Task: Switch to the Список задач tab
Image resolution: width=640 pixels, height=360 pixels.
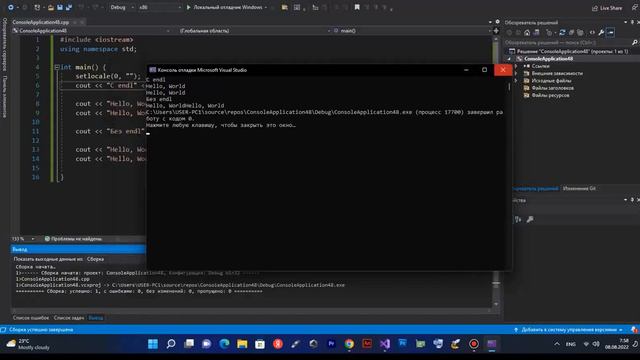Action: coord(69,318)
